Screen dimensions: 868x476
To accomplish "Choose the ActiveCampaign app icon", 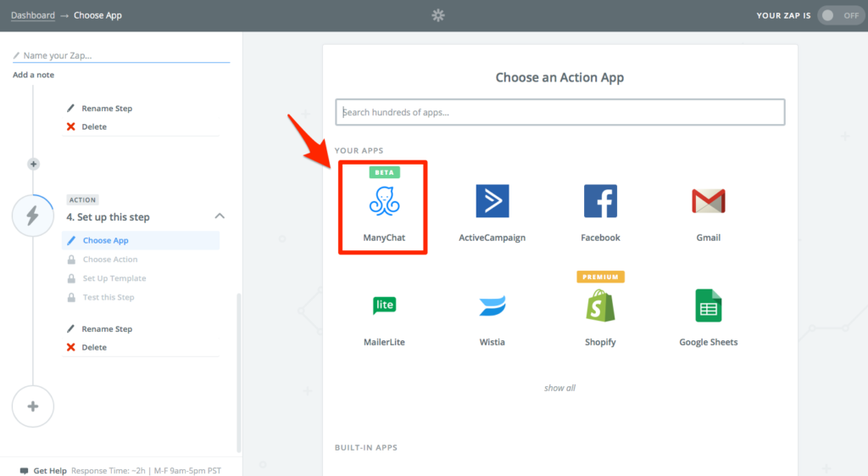I will point(492,200).
